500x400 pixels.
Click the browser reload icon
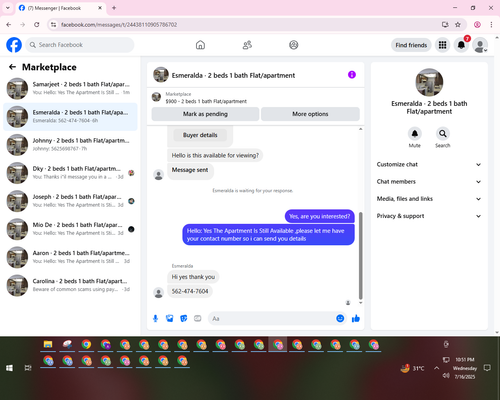pyautogui.click(x=37, y=25)
